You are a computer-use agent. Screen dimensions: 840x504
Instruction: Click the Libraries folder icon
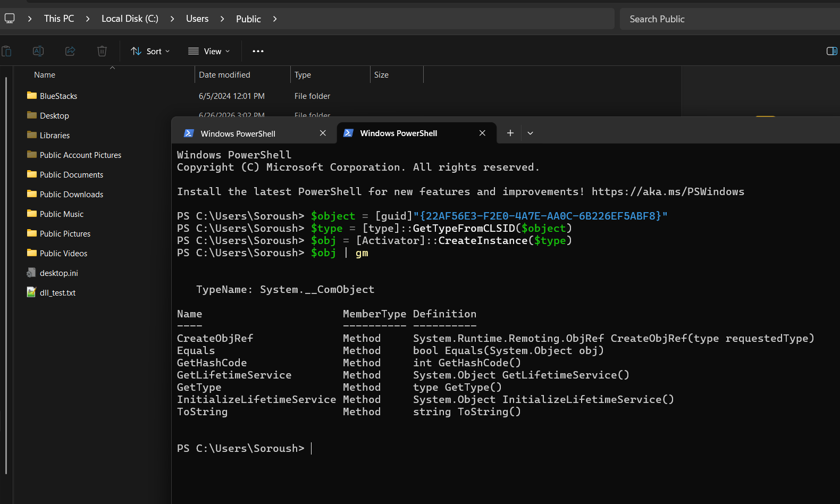(32, 135)
